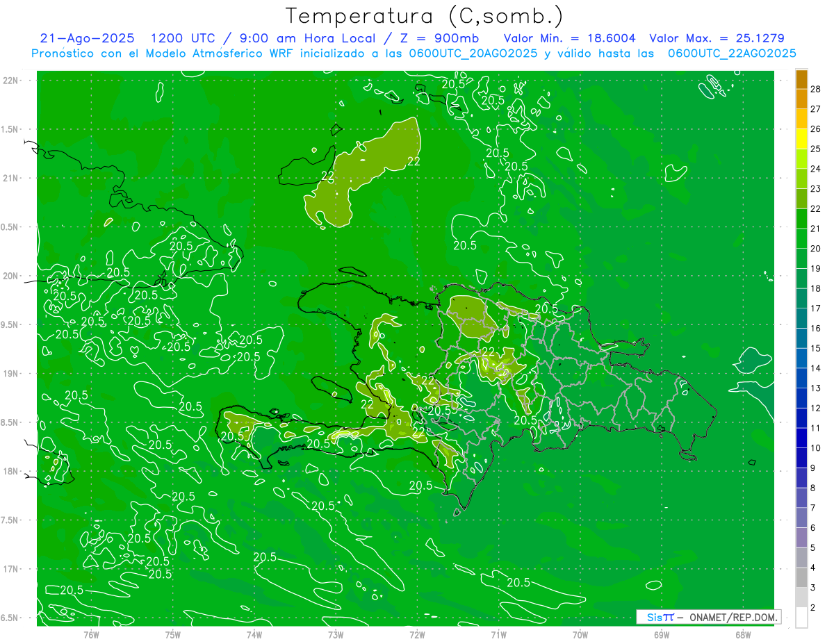Pick the teal swatch between 16 and 17

coord(801,318)
